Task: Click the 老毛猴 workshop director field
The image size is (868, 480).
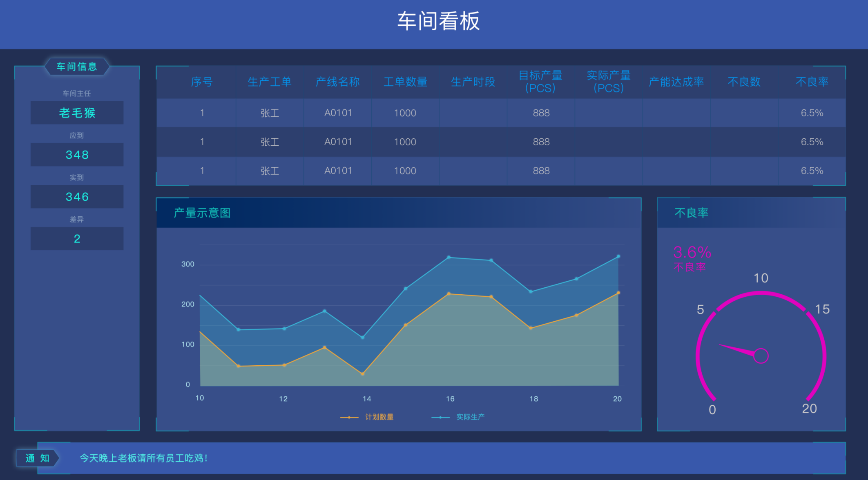Action: [x=77, y=113]
